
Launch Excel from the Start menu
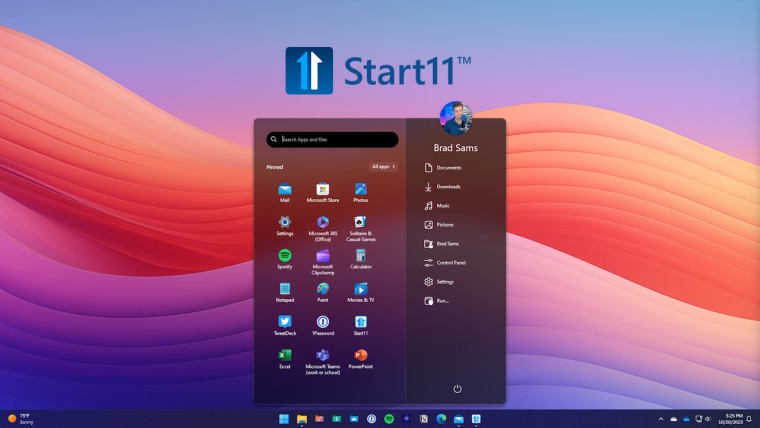[x=285, y=356]
